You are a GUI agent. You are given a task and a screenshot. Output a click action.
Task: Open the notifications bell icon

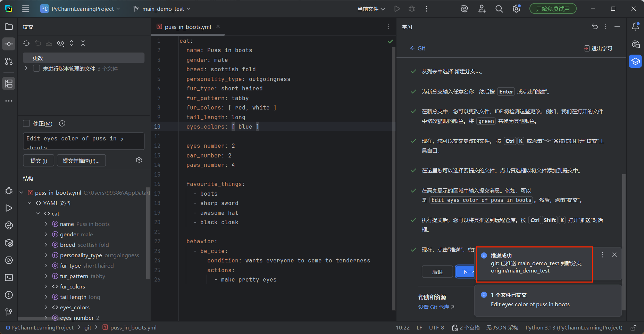(x=635, y=27)
